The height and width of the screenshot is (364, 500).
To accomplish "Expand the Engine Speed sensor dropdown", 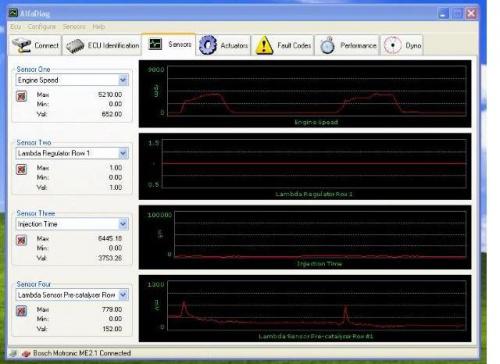I will coord(123,80).
